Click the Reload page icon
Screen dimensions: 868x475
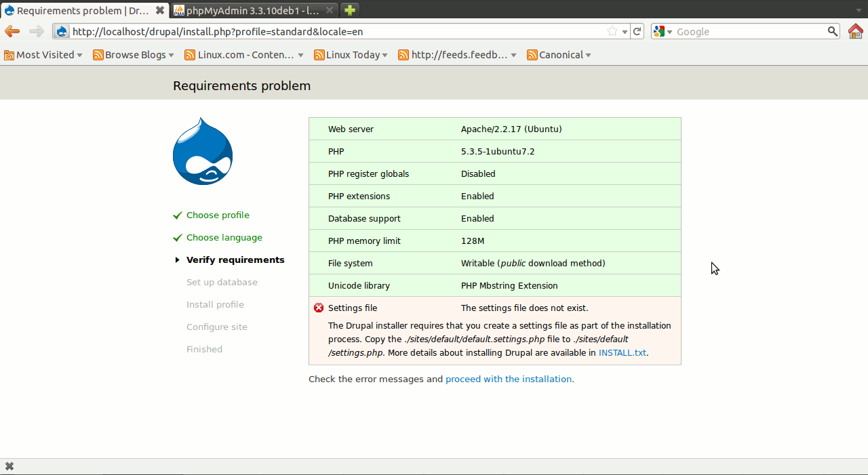coord(637,31)
